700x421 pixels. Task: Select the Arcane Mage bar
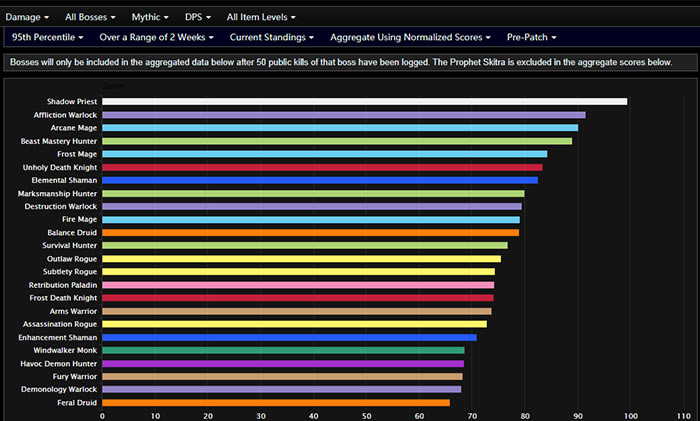click(x=340, y=128)
